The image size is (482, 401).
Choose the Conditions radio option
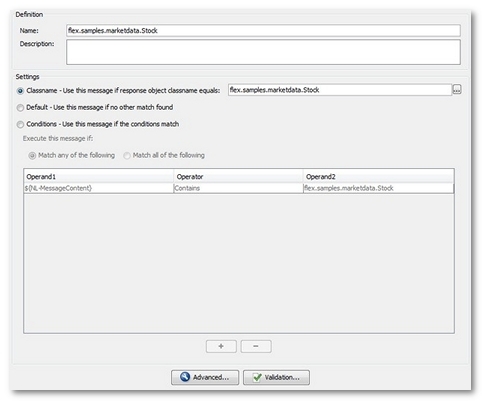tap(20, 124)
